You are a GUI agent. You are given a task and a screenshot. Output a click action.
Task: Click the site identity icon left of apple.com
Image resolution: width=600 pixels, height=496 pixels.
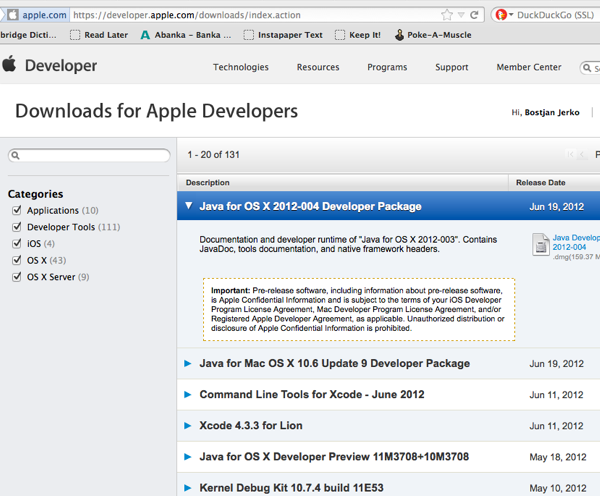(x=13, y=15)
